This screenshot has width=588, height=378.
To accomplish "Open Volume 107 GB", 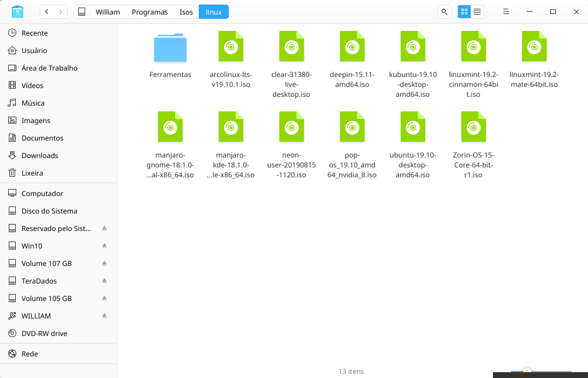I will point(58,264).
